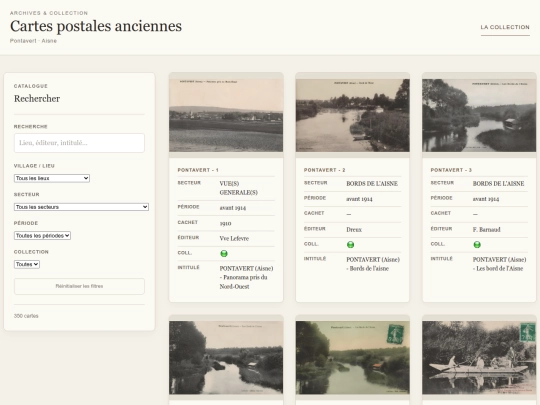Screen dimensions: 540x405
Task: Click 'PONTAVERT - 1' card heading
Action: click(x=198, y=170)
